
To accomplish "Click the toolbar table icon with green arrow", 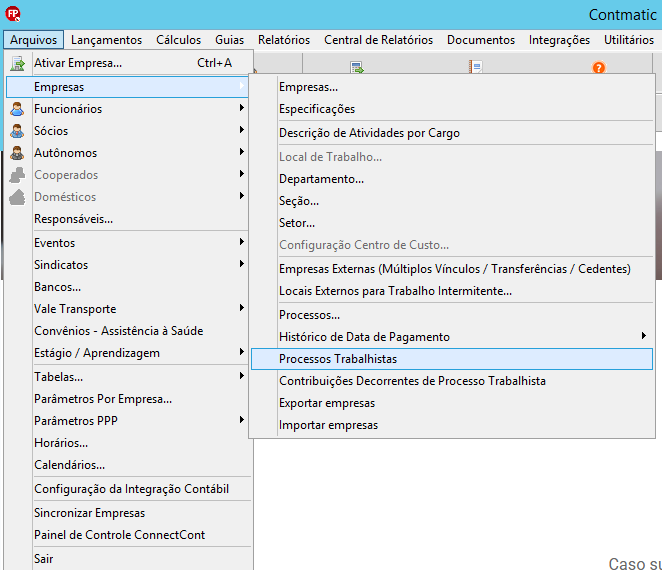I will click(357, 67).
